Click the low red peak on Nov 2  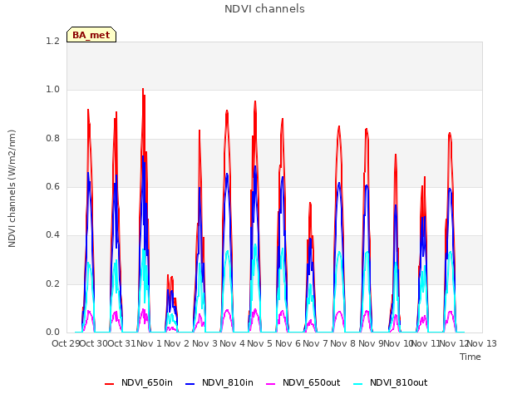click(170, 275)
